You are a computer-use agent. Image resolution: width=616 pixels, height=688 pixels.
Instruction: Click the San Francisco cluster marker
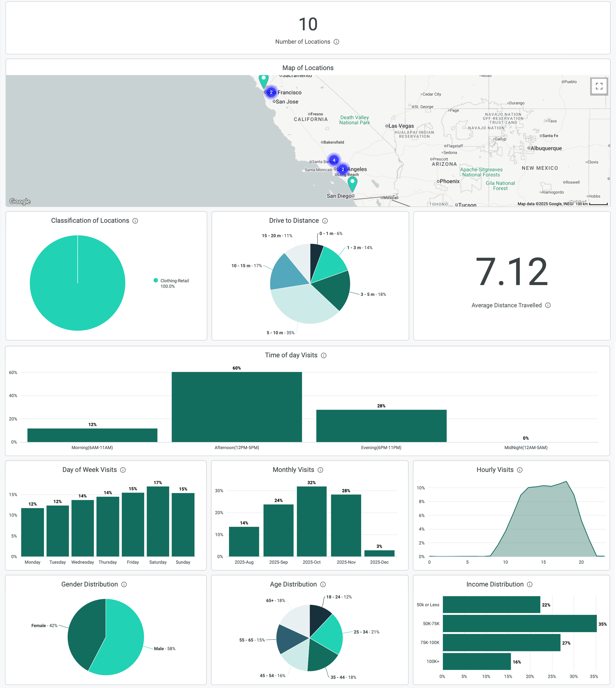271,92
